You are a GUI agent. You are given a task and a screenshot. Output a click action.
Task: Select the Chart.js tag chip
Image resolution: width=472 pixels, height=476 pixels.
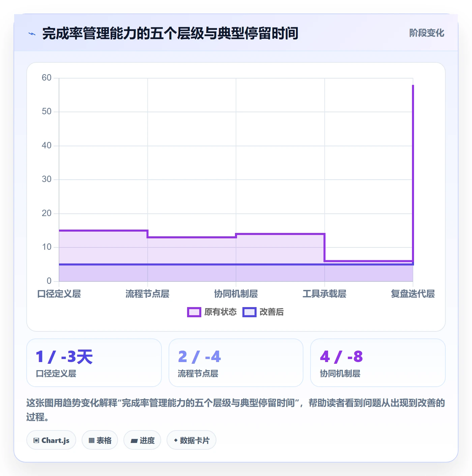(51, 440)
